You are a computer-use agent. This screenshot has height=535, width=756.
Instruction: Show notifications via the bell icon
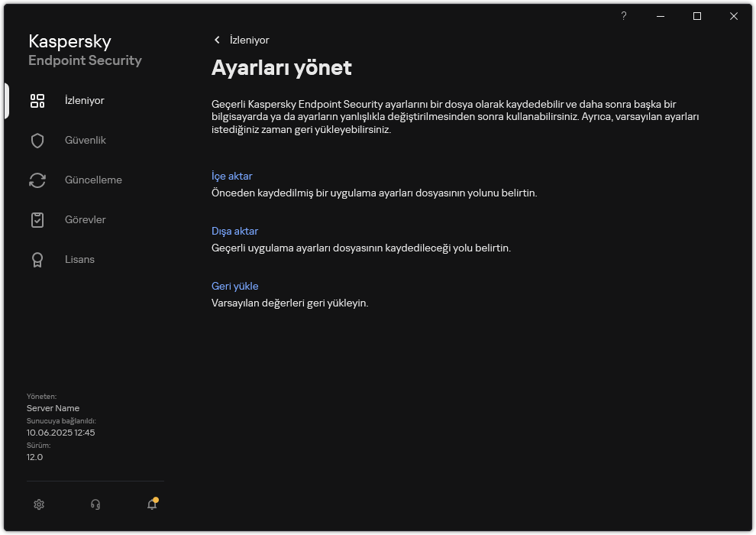(151, 505)
